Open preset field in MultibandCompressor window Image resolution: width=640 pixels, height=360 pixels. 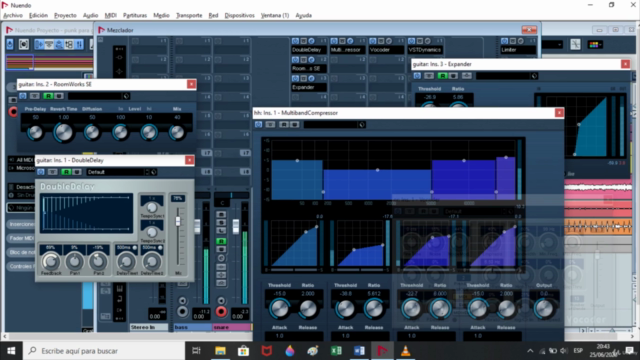[331, 124]
